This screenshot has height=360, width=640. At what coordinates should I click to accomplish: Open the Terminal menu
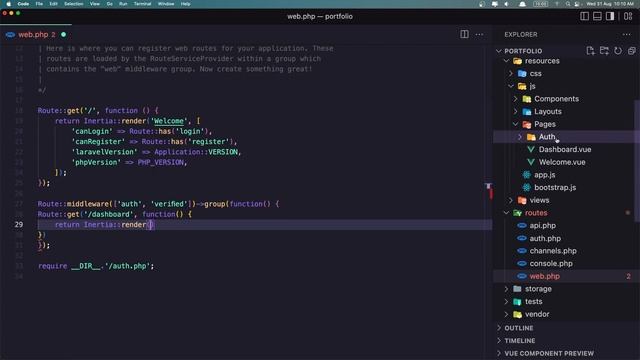(142, 4)
